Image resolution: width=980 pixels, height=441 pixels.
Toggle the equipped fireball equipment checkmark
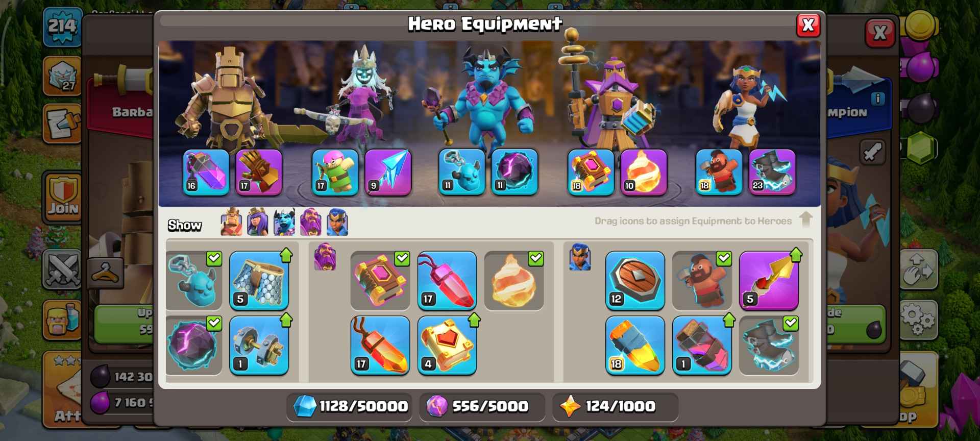point(535,258)
